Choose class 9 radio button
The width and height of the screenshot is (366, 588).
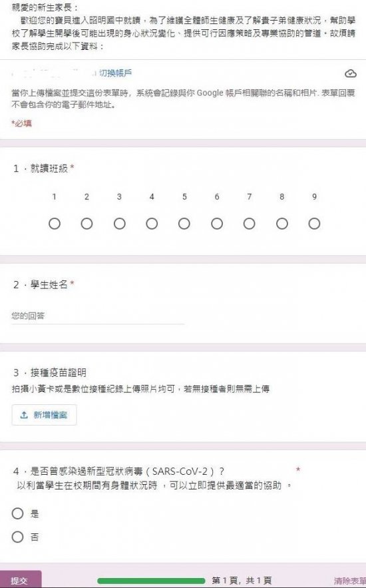tap(314, 224)
